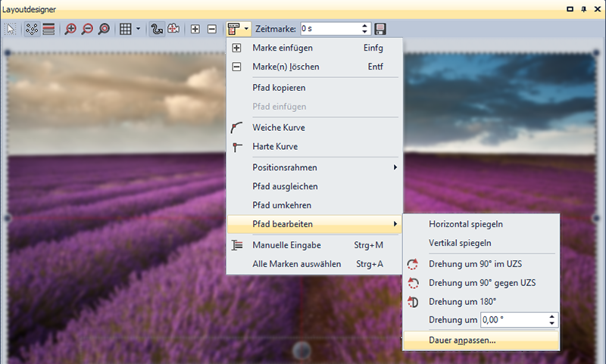Select Horizontal spiegeln
The image size is (606, 364).
(x=481, y=224)
